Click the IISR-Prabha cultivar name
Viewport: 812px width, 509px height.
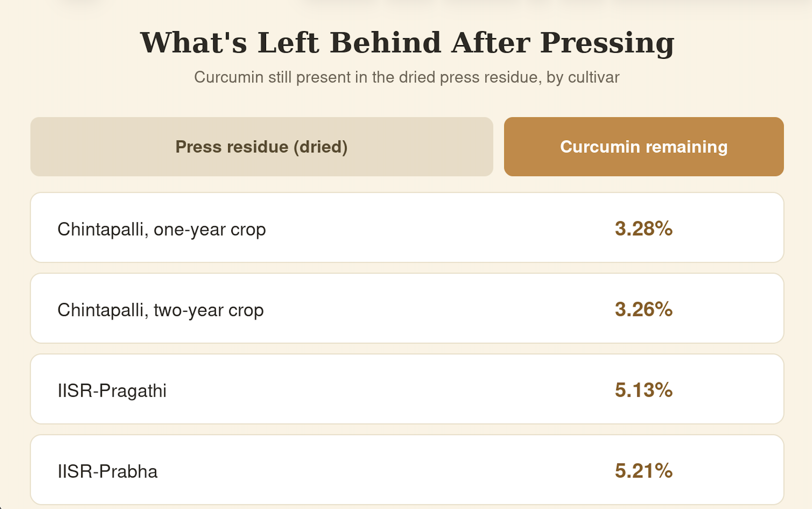coord(108,471)
